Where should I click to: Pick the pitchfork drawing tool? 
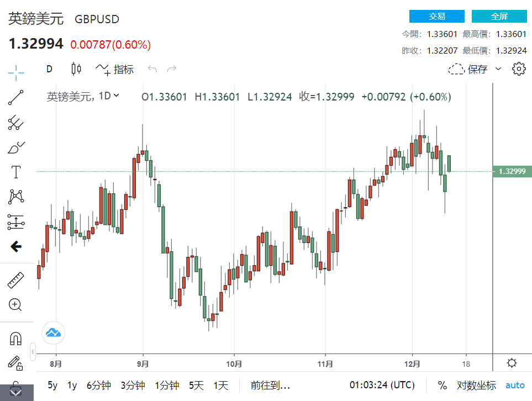point(16,123)
